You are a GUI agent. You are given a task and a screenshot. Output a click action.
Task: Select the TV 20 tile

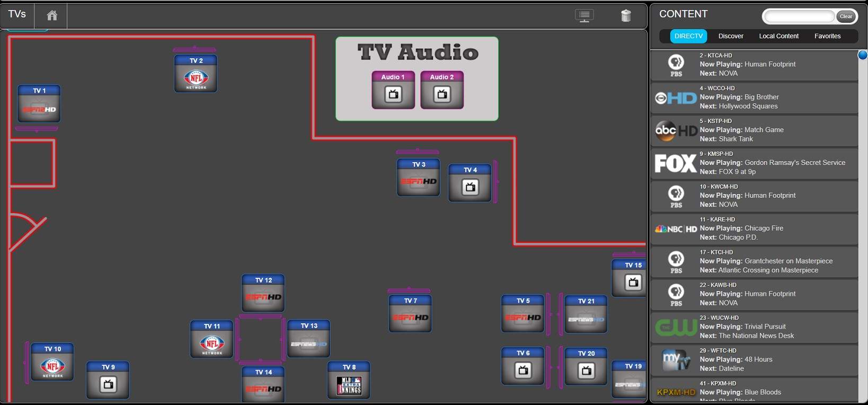click(x=586, y=366)
